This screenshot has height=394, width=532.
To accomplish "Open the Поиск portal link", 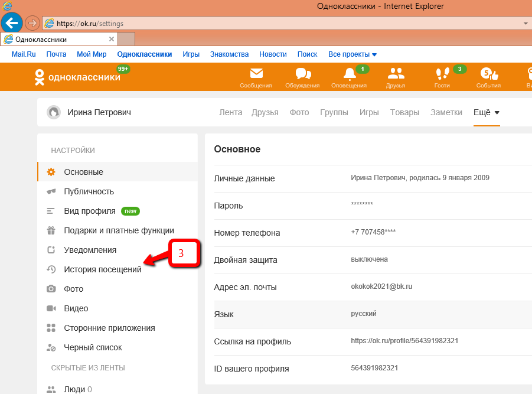I will click(308, 54).
